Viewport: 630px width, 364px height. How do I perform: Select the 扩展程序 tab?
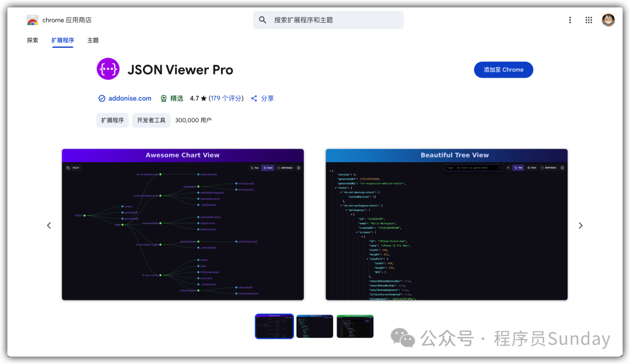pos(62,40)
